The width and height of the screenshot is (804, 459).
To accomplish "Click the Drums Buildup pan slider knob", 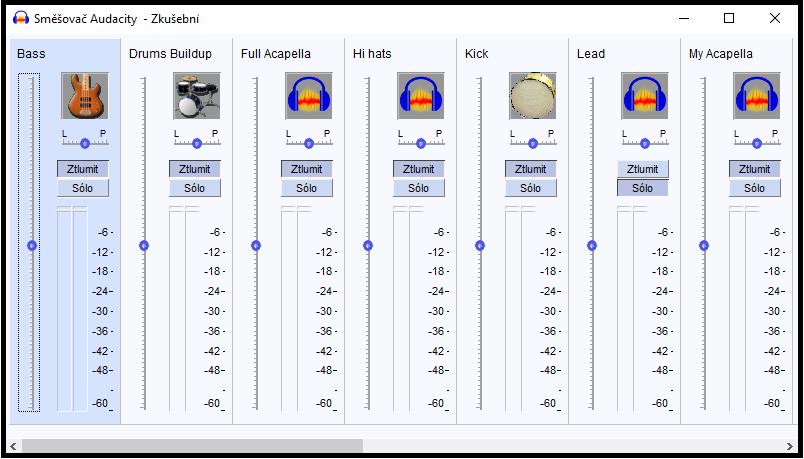I will coord(197,144).
